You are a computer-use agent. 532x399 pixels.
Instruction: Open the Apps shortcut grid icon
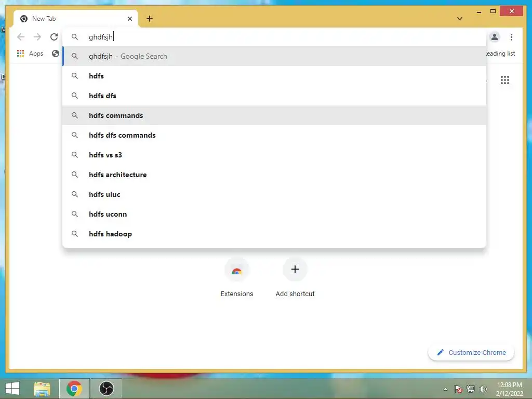click(x=20, y=54)
